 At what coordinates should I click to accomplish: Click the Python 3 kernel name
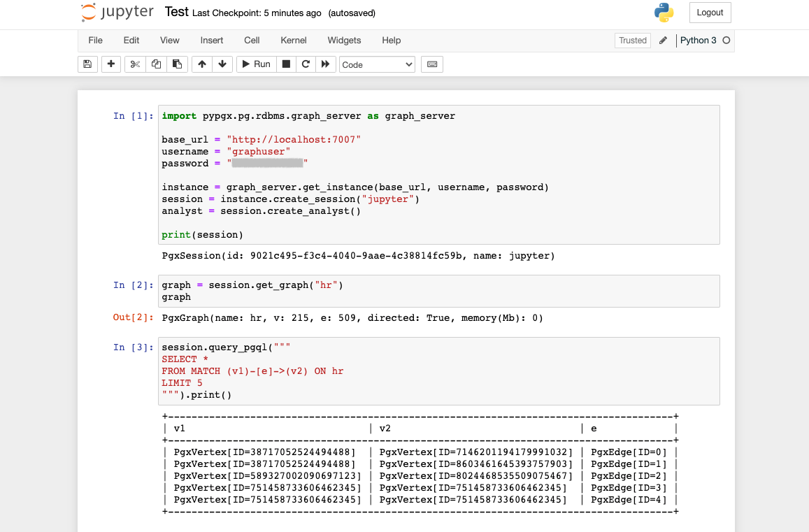tap(698, 41)
